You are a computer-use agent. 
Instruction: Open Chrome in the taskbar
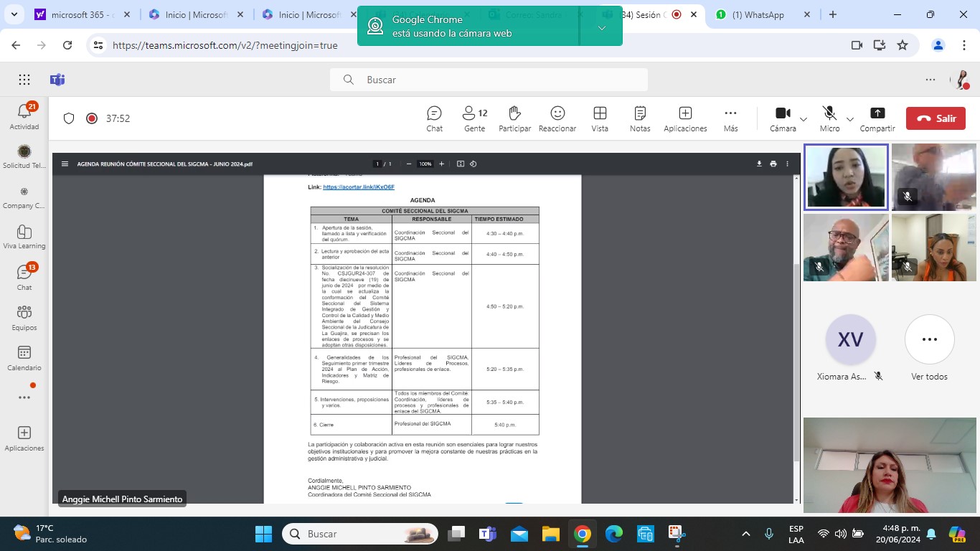click(x=582, y=534)
